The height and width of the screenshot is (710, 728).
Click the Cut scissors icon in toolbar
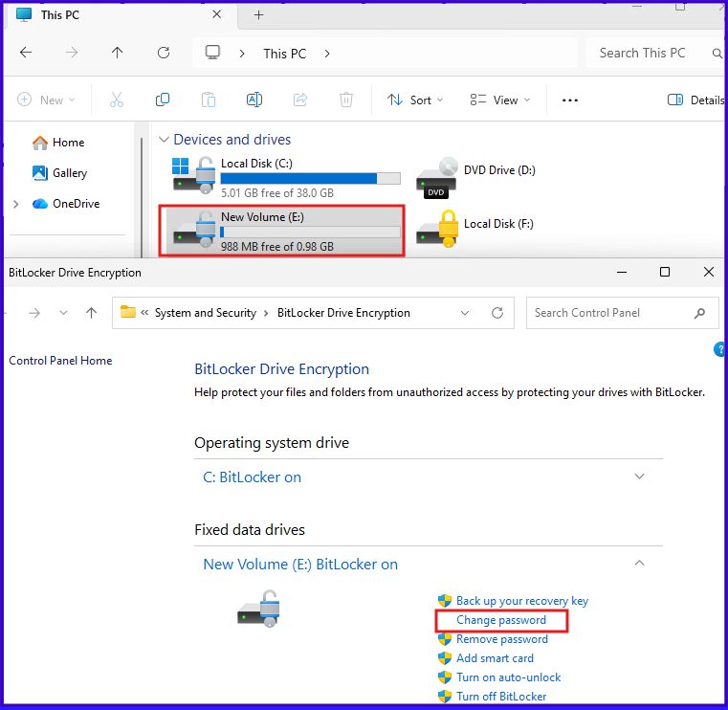tap(117, 100)
